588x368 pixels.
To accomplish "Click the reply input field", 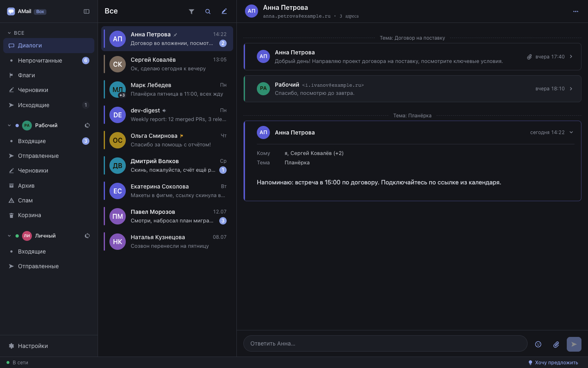I will point(385,343).
